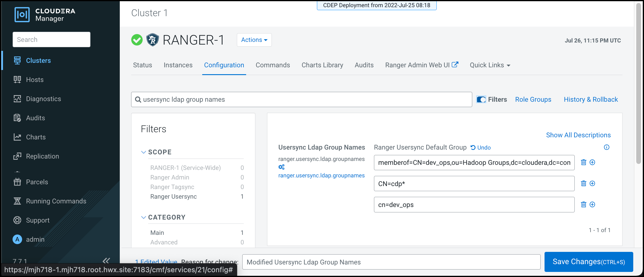
Task: Add a new group name with the plus icon
Action: click(593, 162)
